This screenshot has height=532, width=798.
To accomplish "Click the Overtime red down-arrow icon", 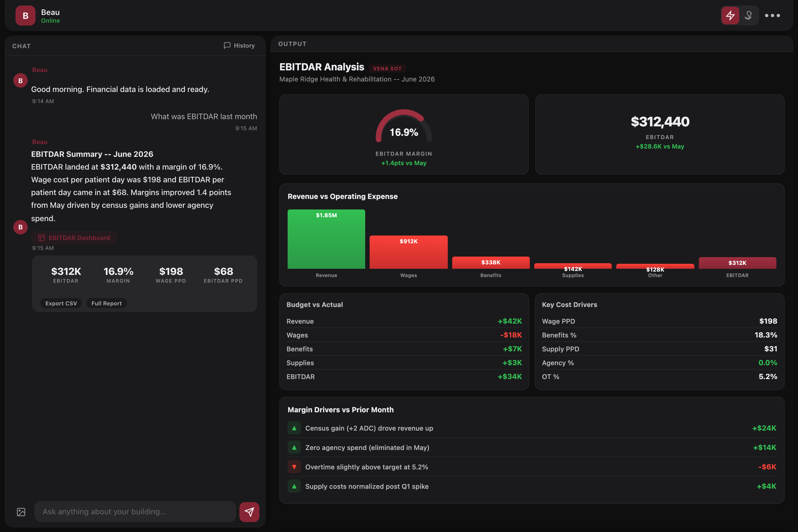I will point(294,467).
